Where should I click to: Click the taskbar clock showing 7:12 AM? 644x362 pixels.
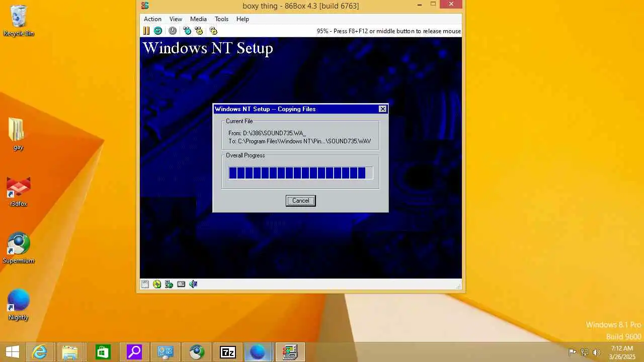(622, 352)
